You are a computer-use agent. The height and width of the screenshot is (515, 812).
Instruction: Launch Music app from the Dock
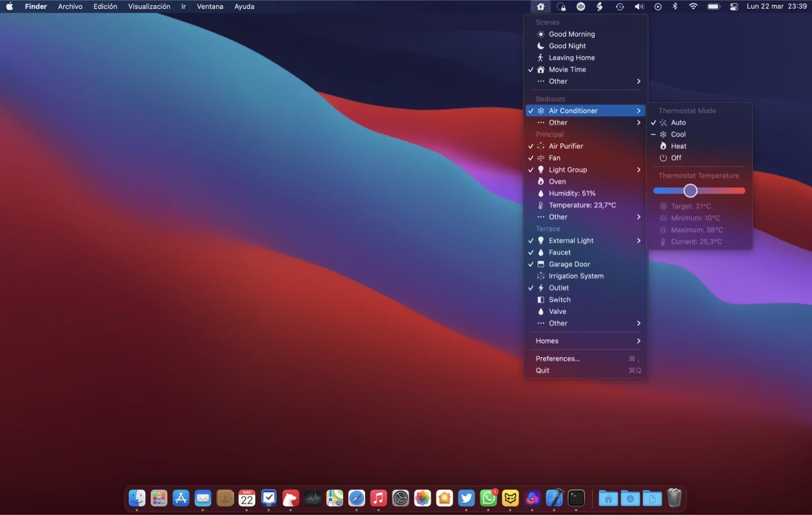click(378, 498)
